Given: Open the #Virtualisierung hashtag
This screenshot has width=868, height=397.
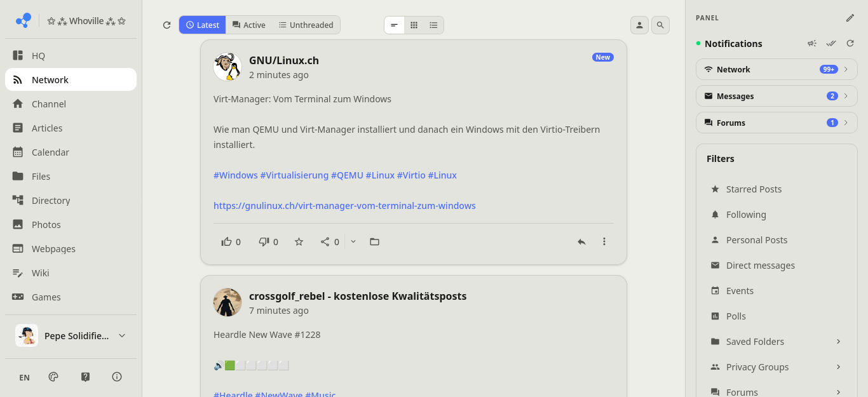Looking at the screenshot, I should click(x=294, y=175).
